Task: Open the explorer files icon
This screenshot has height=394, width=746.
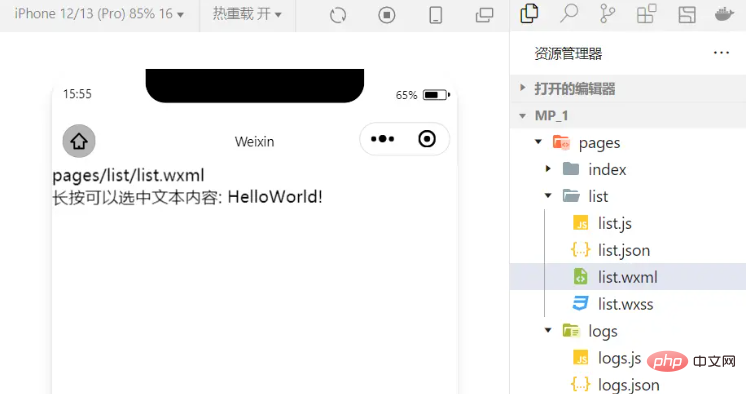Action: point(529,14)
